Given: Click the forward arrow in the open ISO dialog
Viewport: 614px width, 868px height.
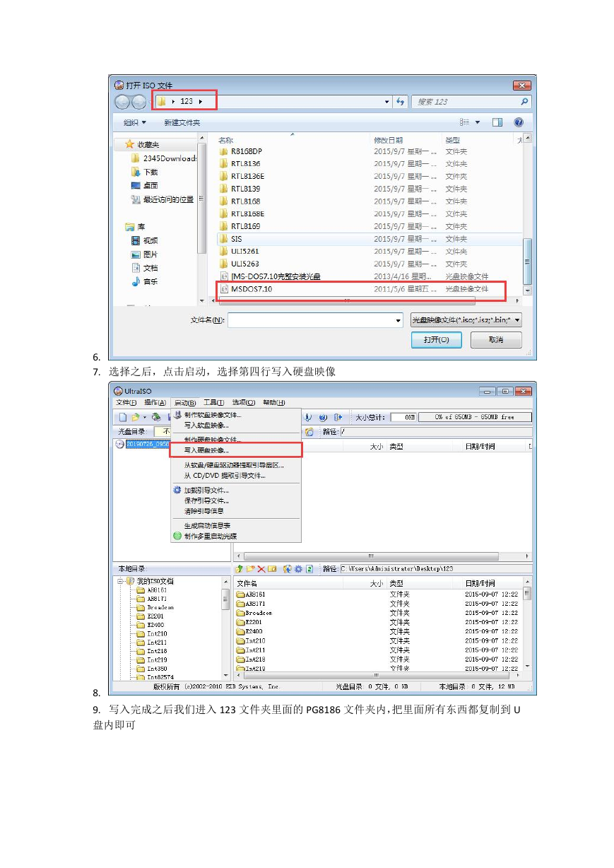Looking at the screenshot, I should [x=138, y=102].
